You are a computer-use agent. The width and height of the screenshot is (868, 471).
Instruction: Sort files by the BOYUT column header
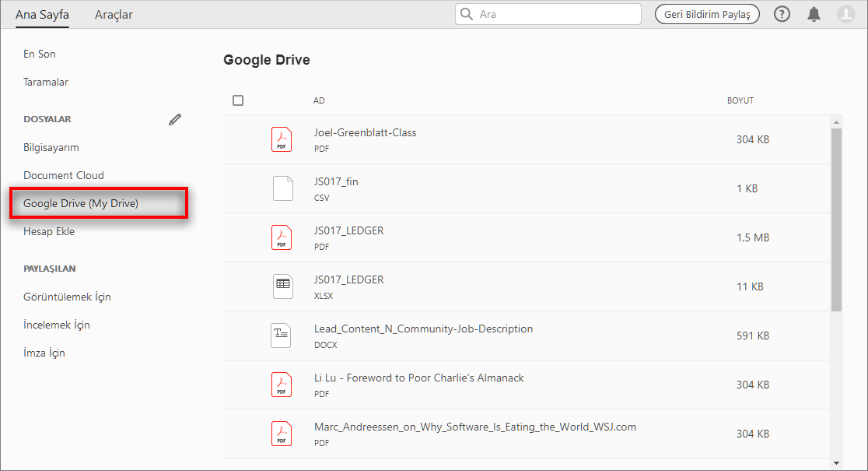click(x=740, y=100)
